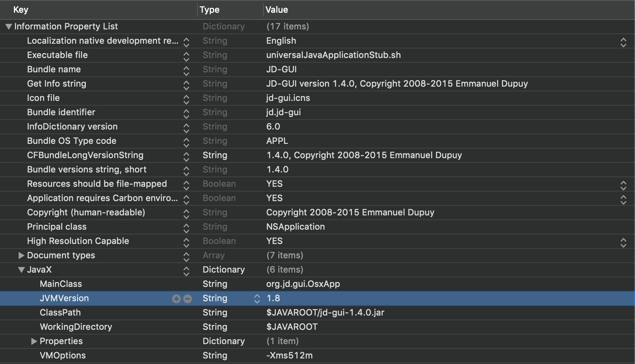Click the -Xms512m value

[289, 356]
